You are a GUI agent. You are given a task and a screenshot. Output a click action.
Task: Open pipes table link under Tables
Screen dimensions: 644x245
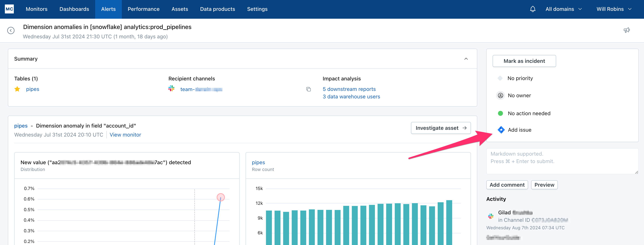(x=33, y=89)
